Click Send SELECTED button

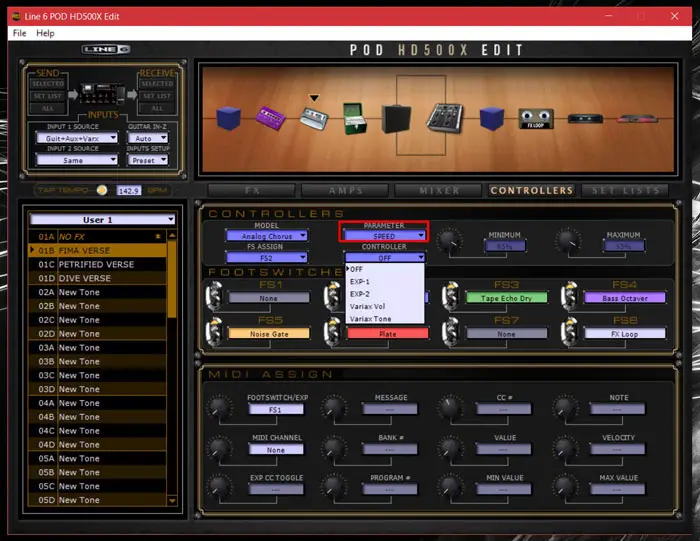(x=48, y=83)
